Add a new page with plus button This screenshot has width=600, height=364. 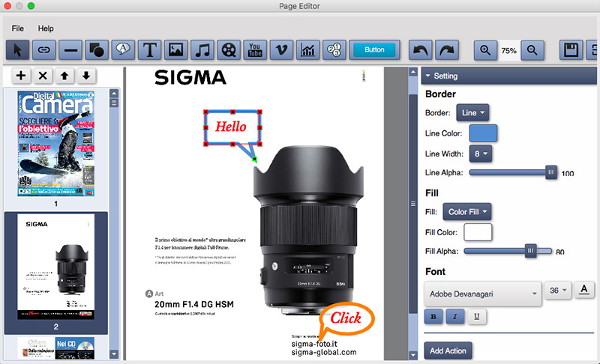click(21, 76)
